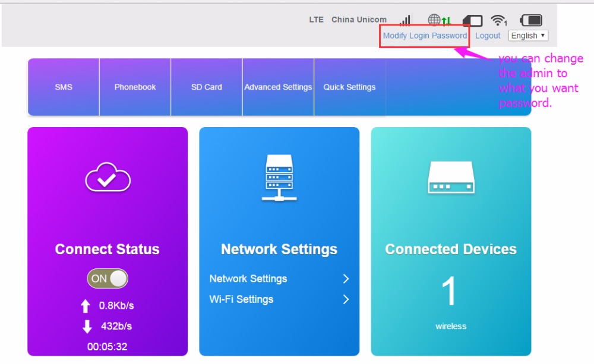Open the SMS tab
Image resolution: width=594 pixels, height=364 pixels.
64,87
